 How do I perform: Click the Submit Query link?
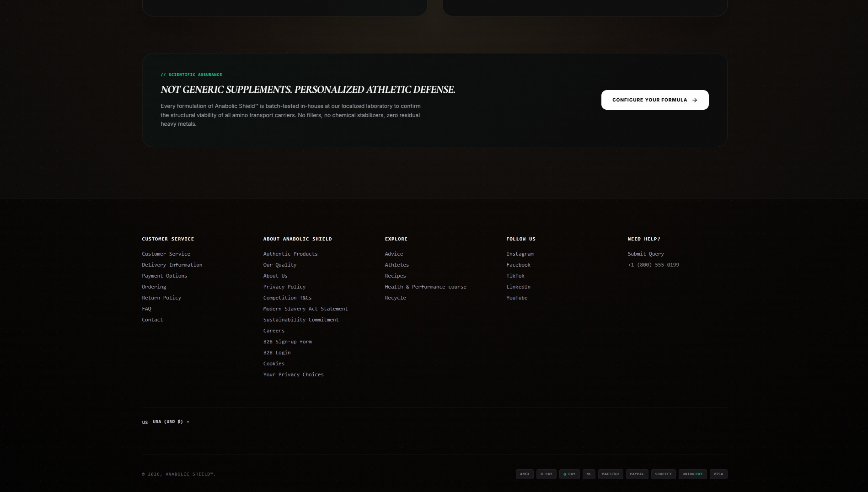[x=646, y=254]
